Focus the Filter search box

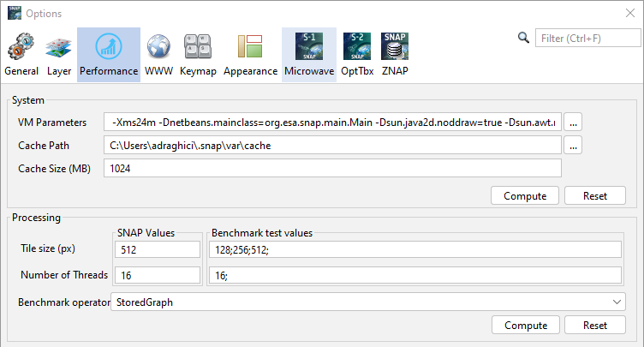pyautogui.click(x=587, y=39)
